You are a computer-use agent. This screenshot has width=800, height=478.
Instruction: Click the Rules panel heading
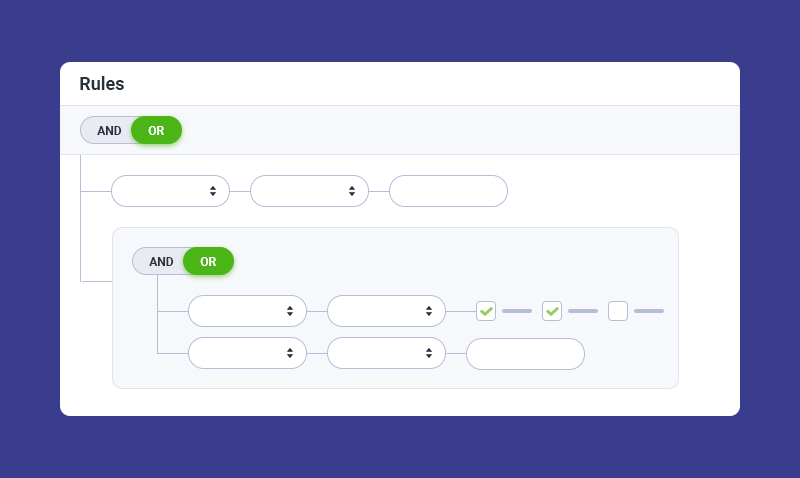click(x=102, y=84)
